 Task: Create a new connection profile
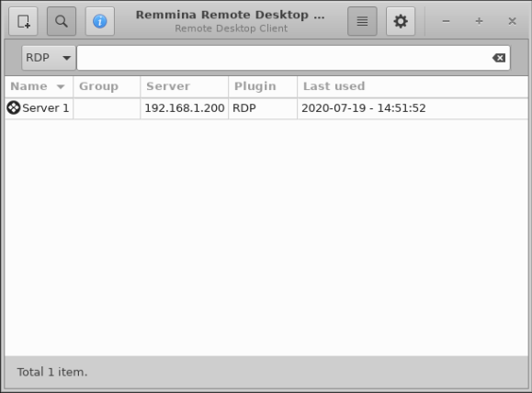(x=23, y=21)
